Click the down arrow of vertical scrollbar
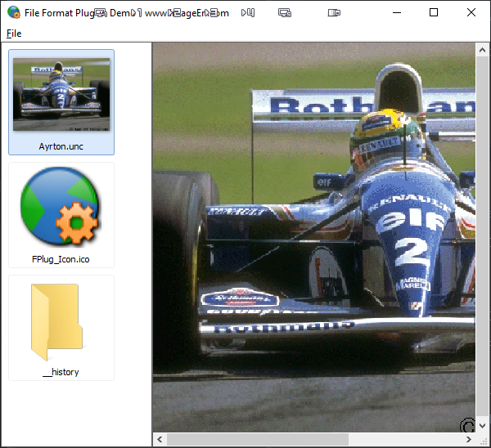491x448 pixels. click(482, 425)
